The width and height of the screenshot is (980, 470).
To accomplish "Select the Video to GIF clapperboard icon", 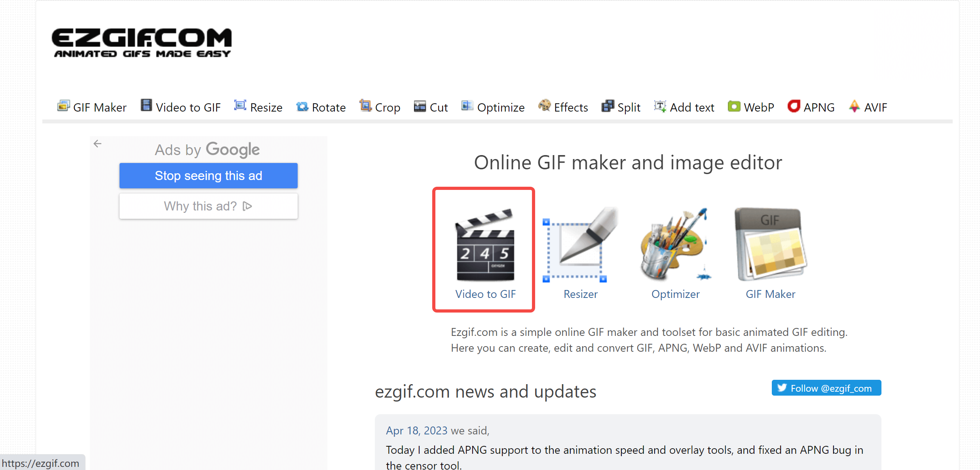I will (484, 245).
